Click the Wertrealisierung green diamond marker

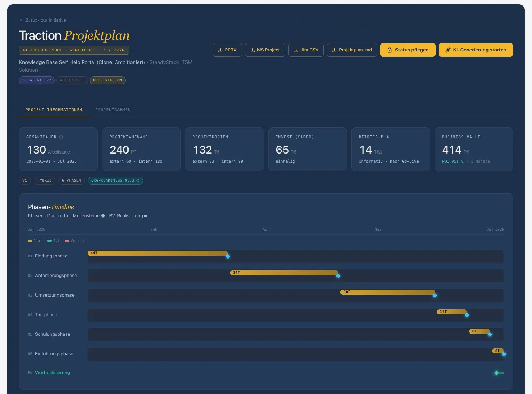497,373
